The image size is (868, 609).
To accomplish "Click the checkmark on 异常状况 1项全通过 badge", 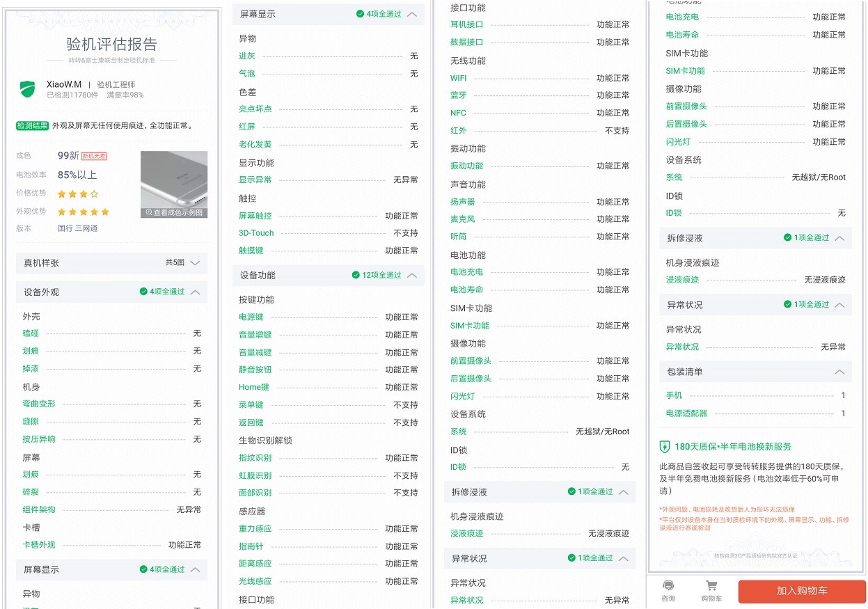I will click(x=789, y=305).
